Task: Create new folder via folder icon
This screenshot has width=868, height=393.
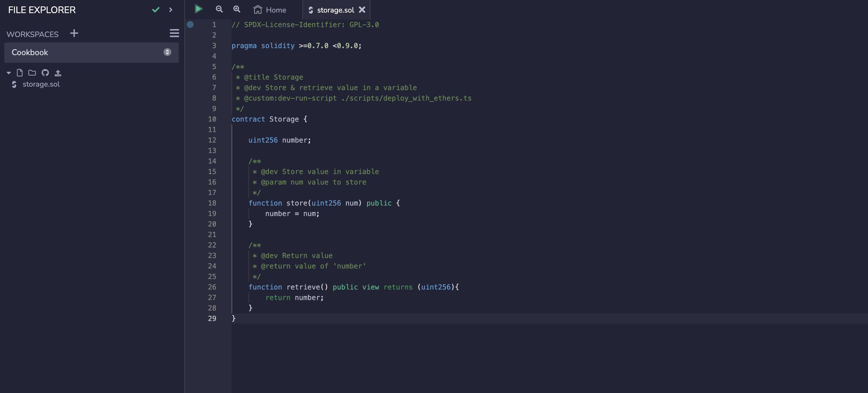Action: (32, 73)
